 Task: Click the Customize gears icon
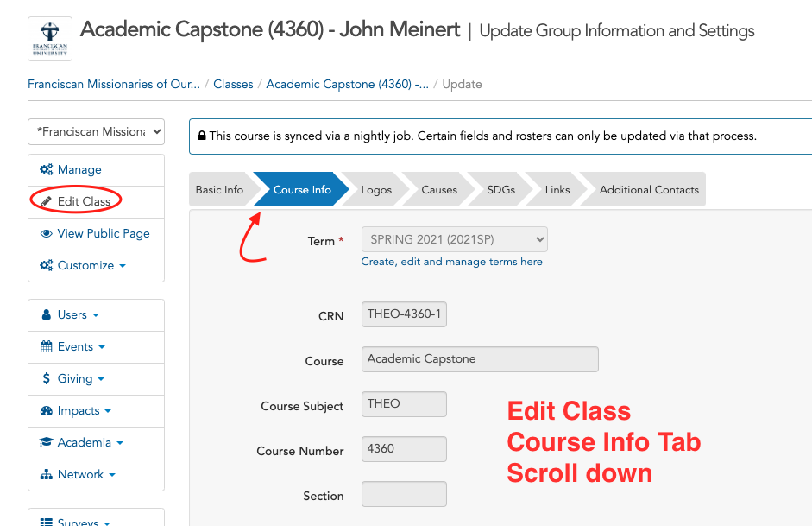(46, 265)
